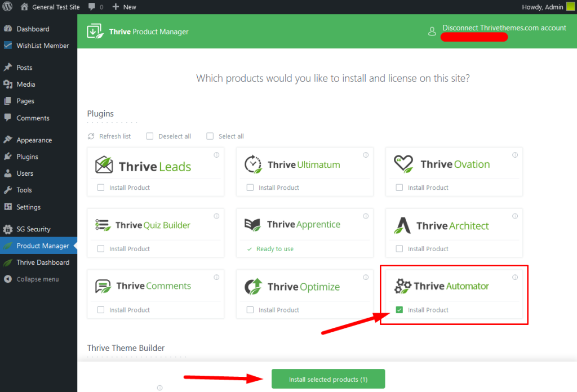The image size is (577, 392).
Task: Click the Plugins section heading
Action: click(100, 114)
